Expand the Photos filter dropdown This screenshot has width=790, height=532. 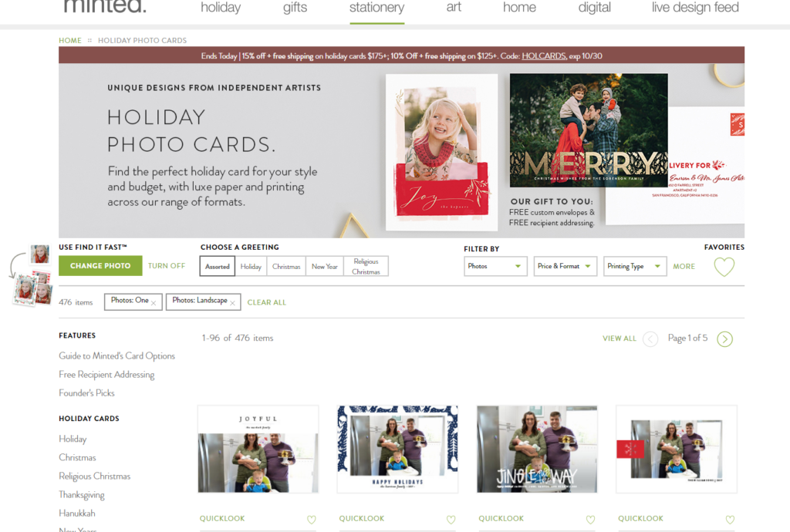[495, 266]
